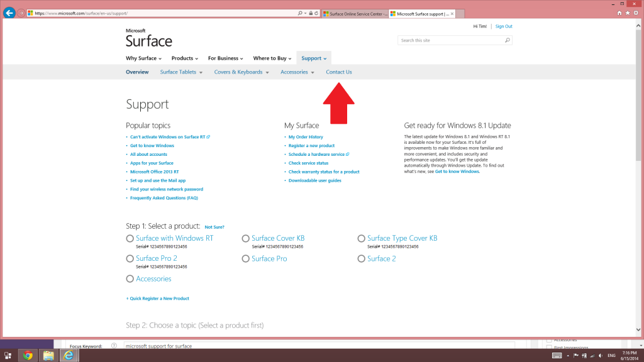The width and height of the screenshot is (644, 362).
Task: Click the Not Sure? link
Action: click(x=214, y=227)
